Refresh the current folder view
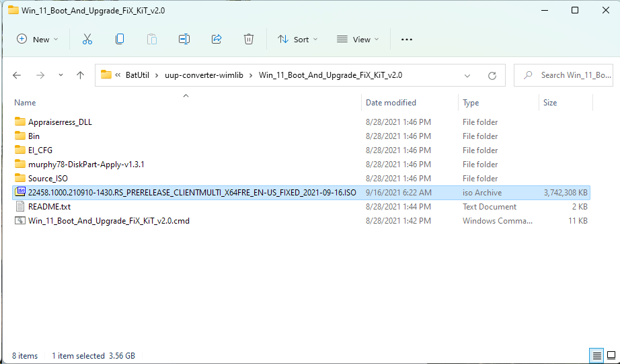620x364 pixels. 492,75
